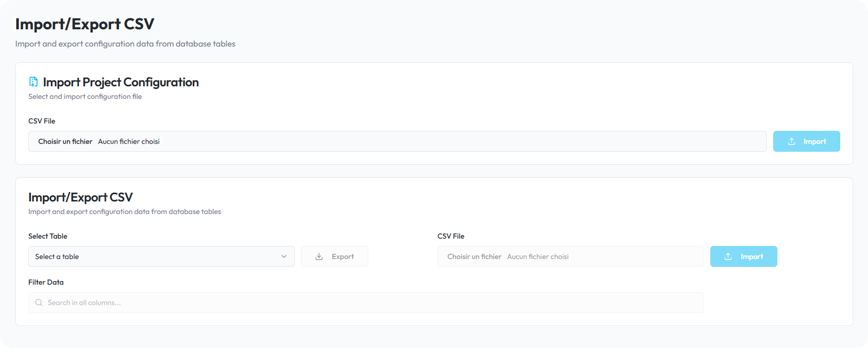Click the Import label beside the lower CSV File field

pyautogui.click(x=752, y=256)
